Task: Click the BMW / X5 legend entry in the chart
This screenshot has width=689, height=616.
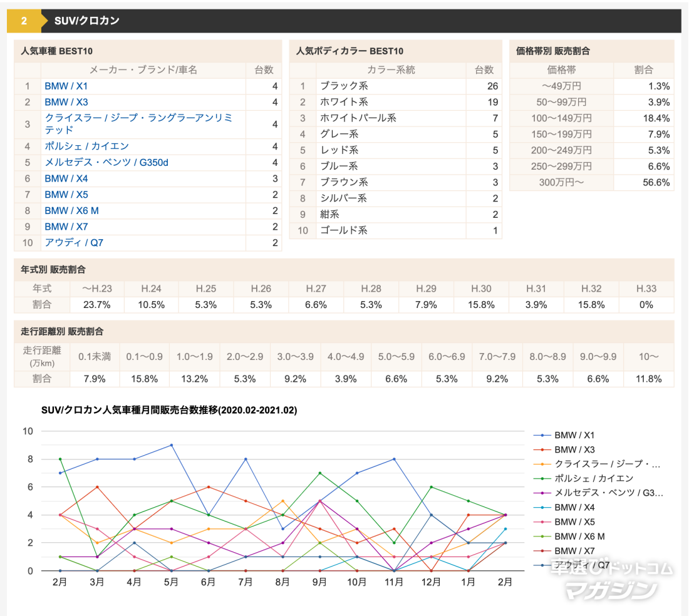Action: (x=564, y=522)
